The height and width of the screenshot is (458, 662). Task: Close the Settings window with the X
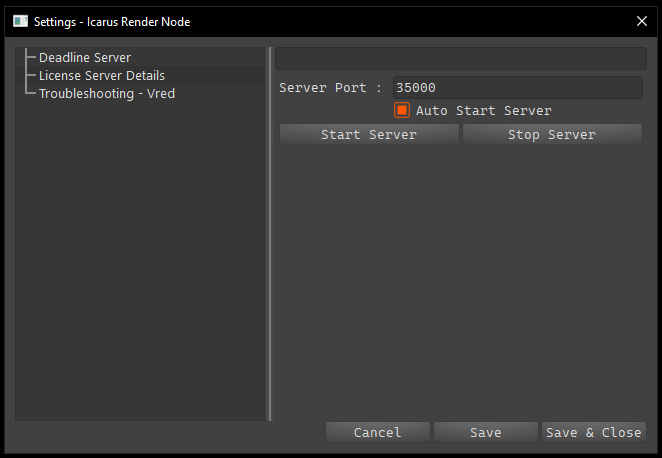coord(642,21)
